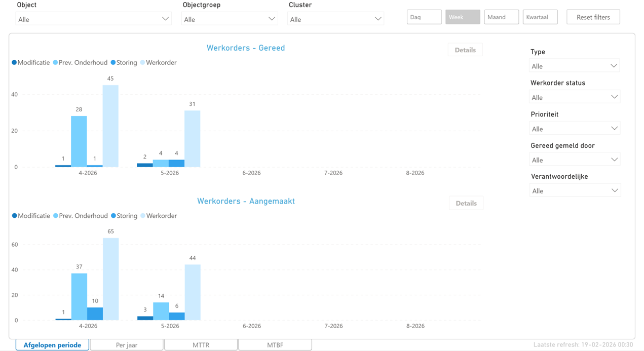Viewport: 644px width, 351px height.
Task: Expand the Werkorder status dropdown
Action: [x=574, y=97]
